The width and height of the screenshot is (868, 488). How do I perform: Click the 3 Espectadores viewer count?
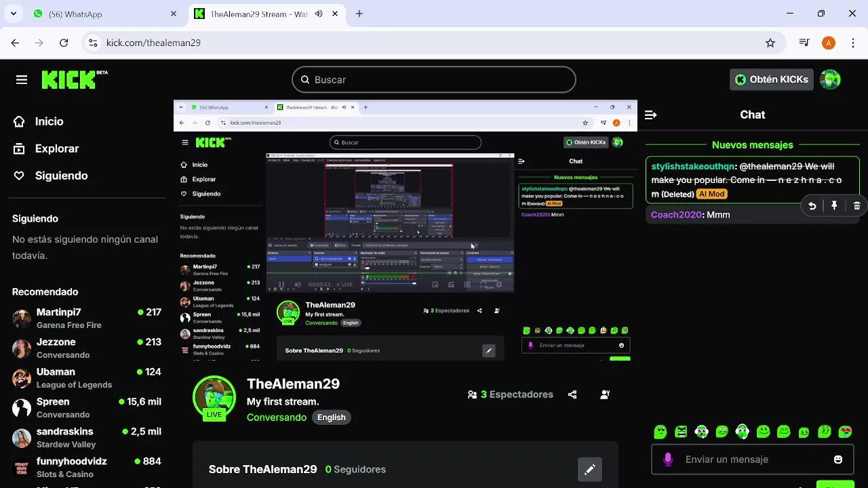(x=511, y=394)
